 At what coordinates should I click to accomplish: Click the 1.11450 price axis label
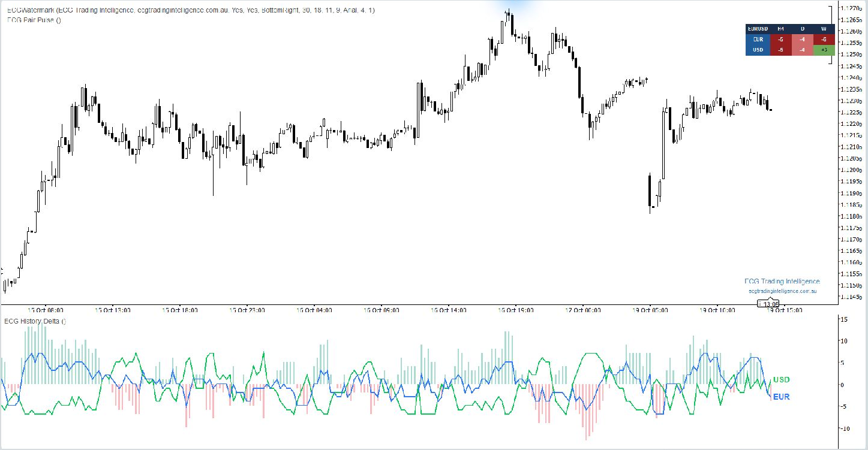pos(850,297)
